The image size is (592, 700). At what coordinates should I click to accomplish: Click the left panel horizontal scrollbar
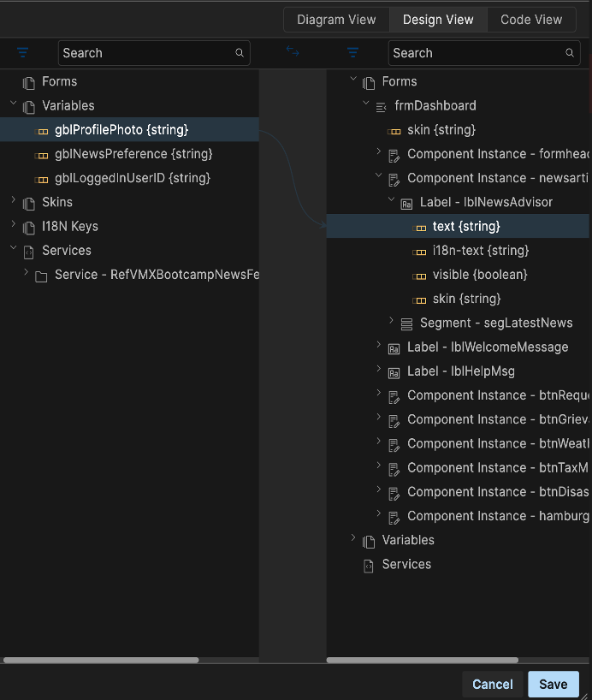point(101,660)
